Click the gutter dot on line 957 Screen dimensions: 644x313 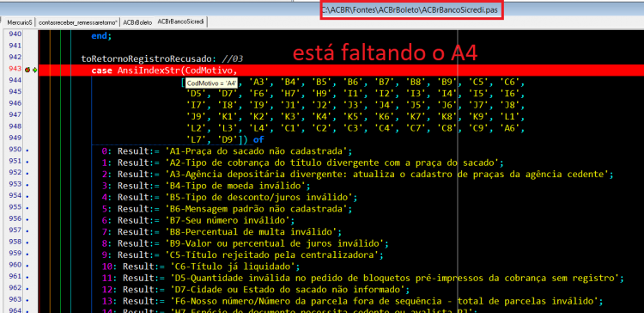tap(27, 230)
